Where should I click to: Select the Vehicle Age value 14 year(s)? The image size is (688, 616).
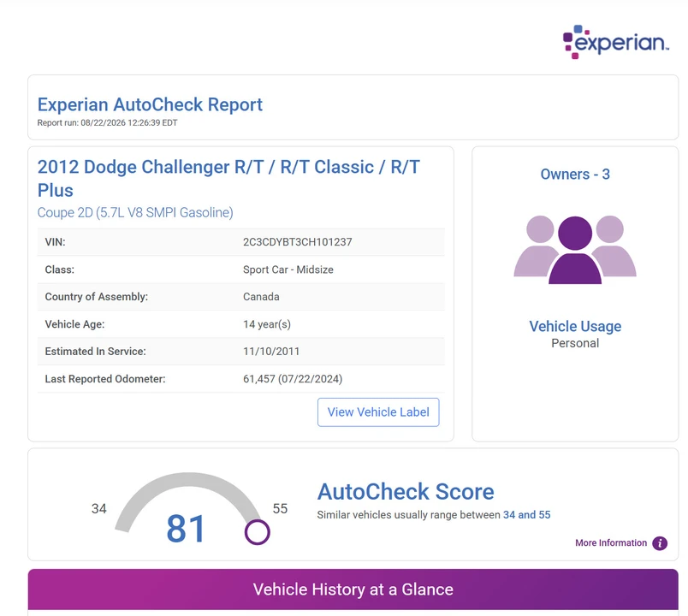[x=267, y=324]
